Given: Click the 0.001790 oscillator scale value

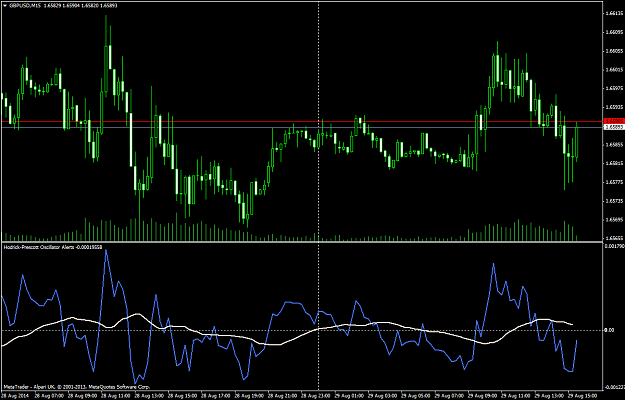Looking at the screenshot, I should 614,247.
